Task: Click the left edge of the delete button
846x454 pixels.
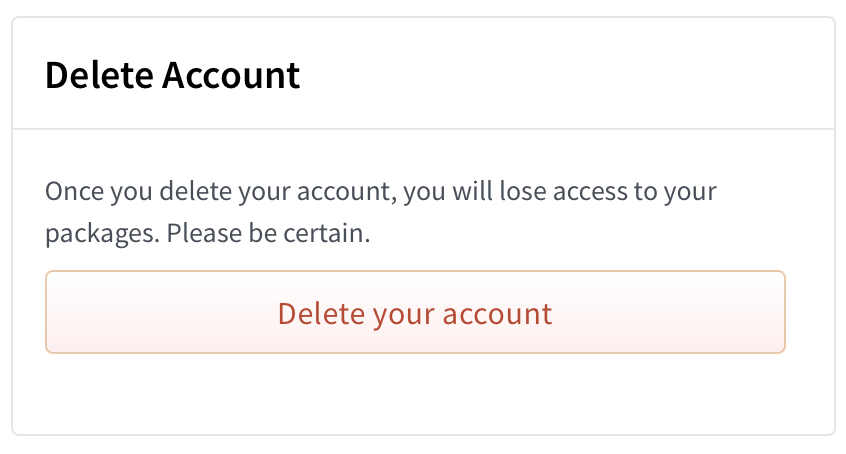Action: 52,312
